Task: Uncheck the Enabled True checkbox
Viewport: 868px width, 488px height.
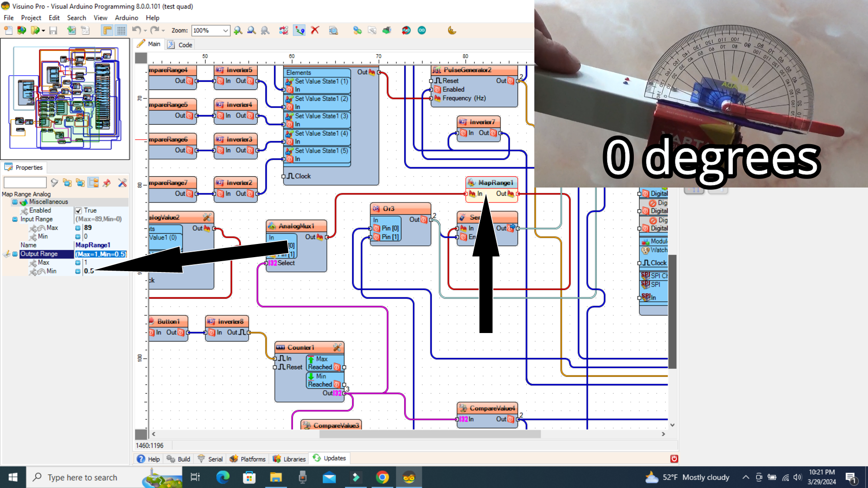Action: tap(79, 211)
